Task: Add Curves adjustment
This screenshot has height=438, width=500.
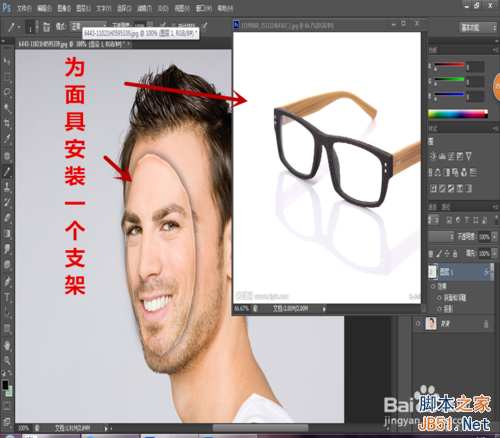Action: click(x=451, y=156)
